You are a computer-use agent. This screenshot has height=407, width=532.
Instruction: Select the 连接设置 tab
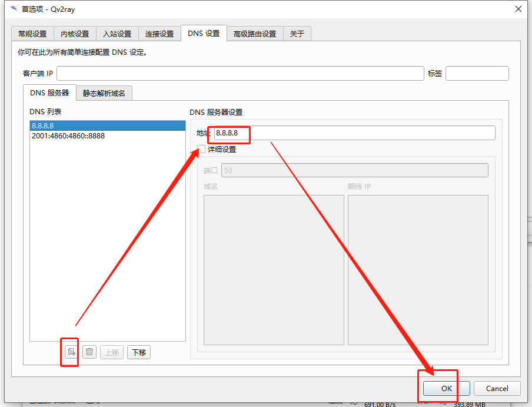point(159,34)
